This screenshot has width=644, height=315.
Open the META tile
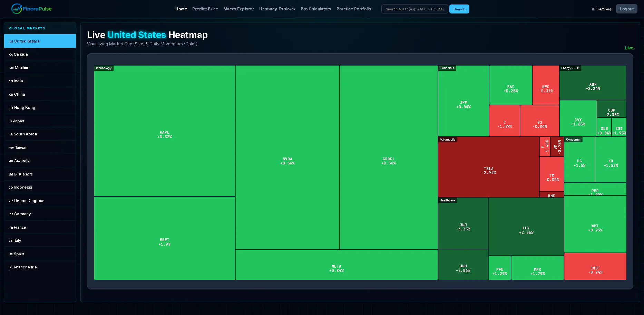(336, 265)
